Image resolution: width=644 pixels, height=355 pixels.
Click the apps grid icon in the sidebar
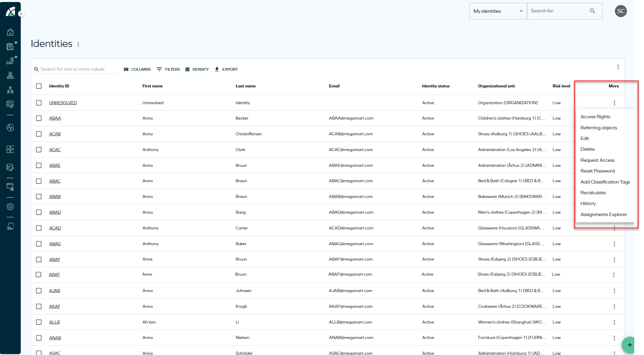[10, 150]
